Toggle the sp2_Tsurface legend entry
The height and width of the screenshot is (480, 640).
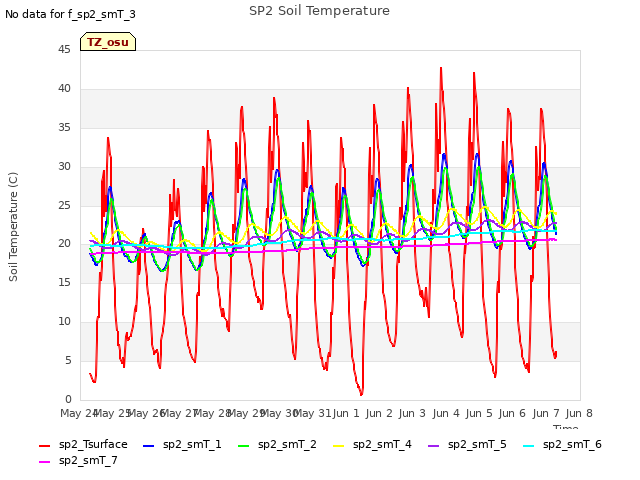[83, 444]
